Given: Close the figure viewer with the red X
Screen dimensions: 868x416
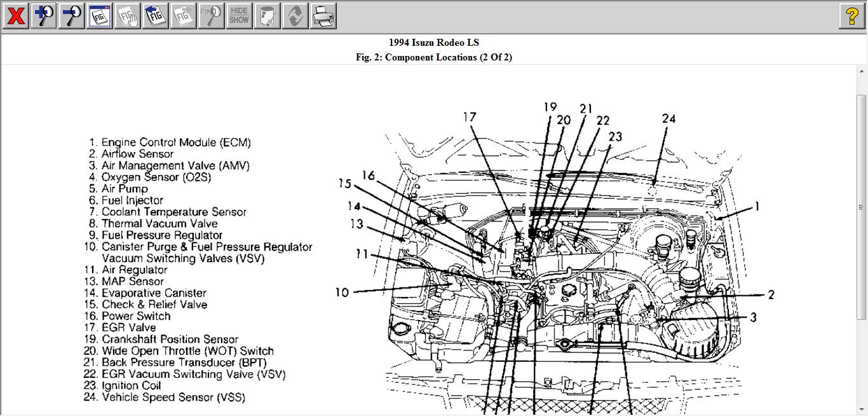Looking at the screenshot, I should [x=16, y=16].
